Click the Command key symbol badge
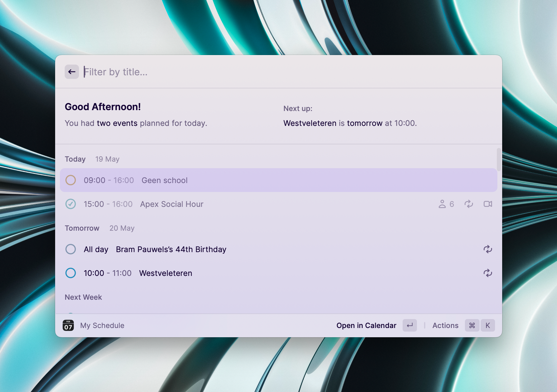The image size is (557, 392). [x=472, y=325]
